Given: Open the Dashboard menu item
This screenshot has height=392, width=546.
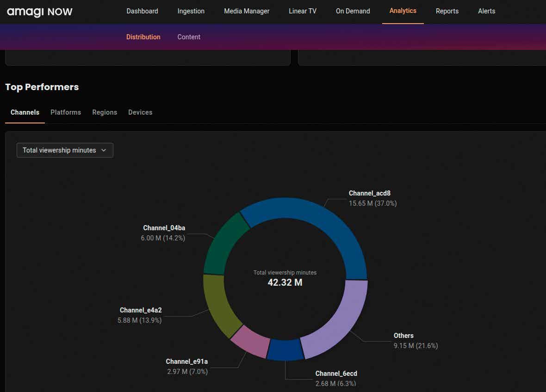Looking at the screenshot, I should (x=142, y=11).
